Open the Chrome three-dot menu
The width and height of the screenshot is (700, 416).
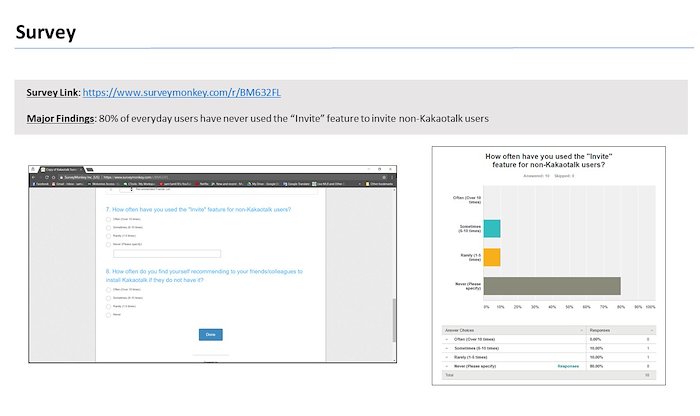pyautogui.click(x=392, y=177)
